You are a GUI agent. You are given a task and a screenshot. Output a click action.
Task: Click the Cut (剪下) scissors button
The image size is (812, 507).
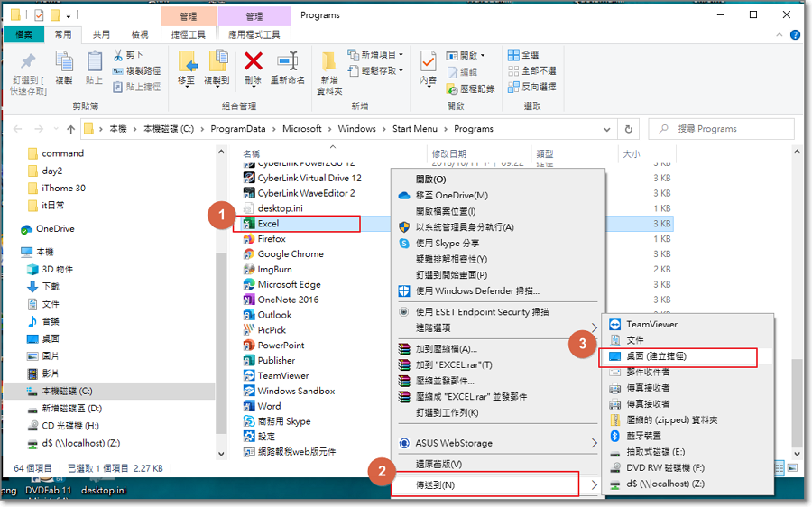pyautogui.click(x=128, y=54)
